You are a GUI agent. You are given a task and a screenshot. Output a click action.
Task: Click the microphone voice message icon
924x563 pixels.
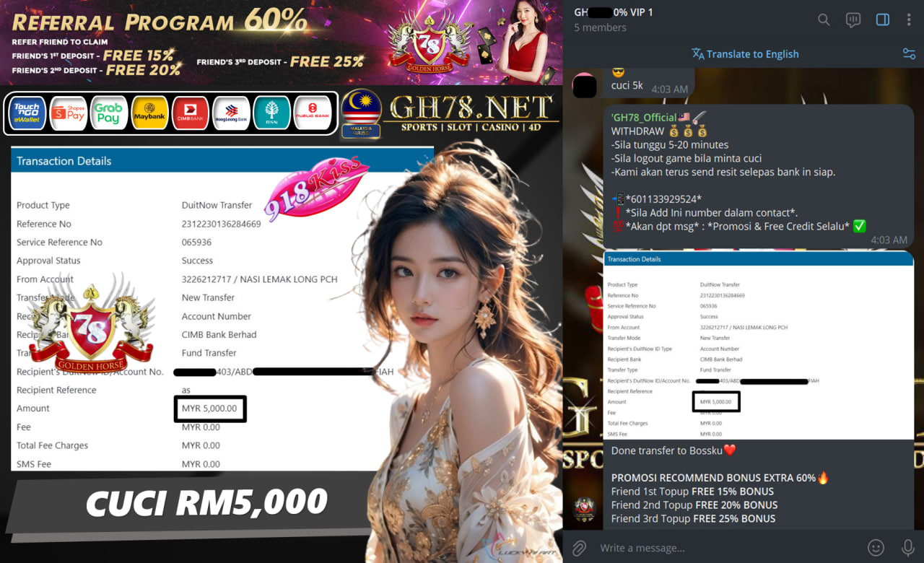pos(908,548)
